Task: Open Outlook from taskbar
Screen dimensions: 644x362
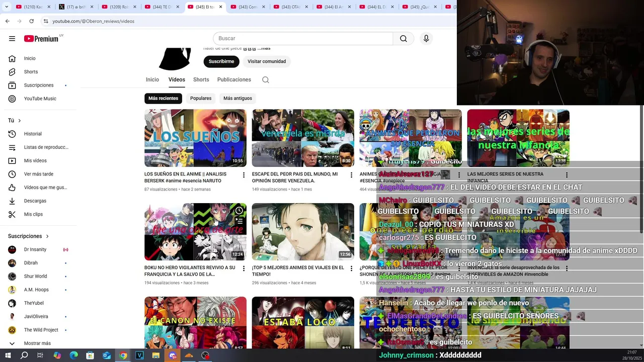Action: click(x=107, y=355)
